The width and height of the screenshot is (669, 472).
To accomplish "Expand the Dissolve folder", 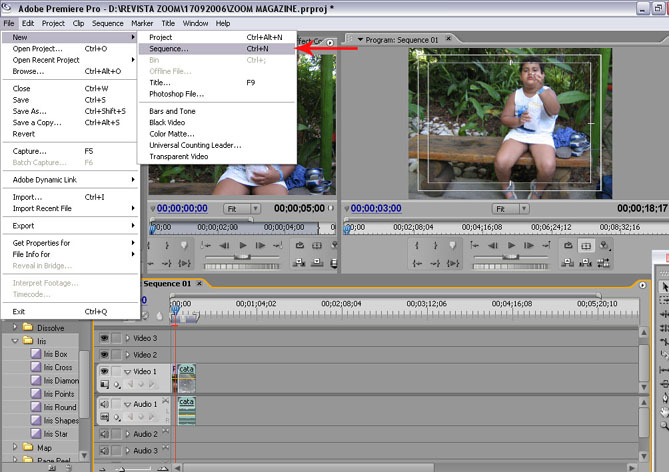I will tap(16, 327).
